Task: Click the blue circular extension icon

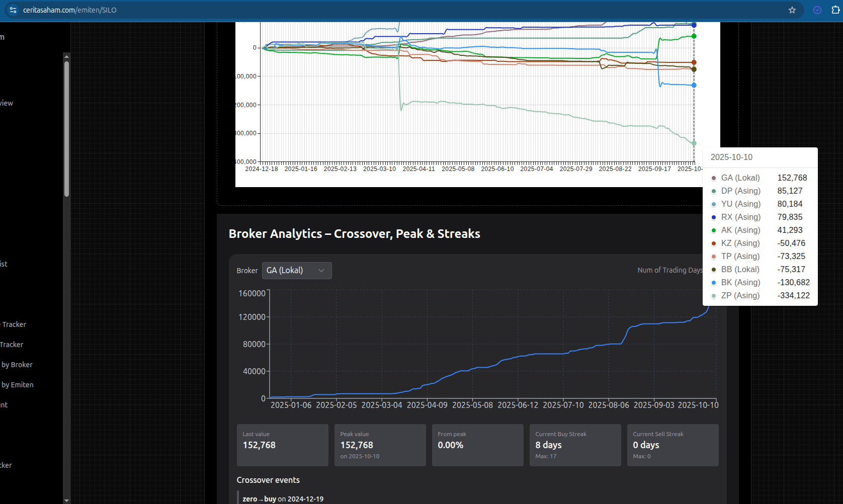Action: tap(817, 10)
